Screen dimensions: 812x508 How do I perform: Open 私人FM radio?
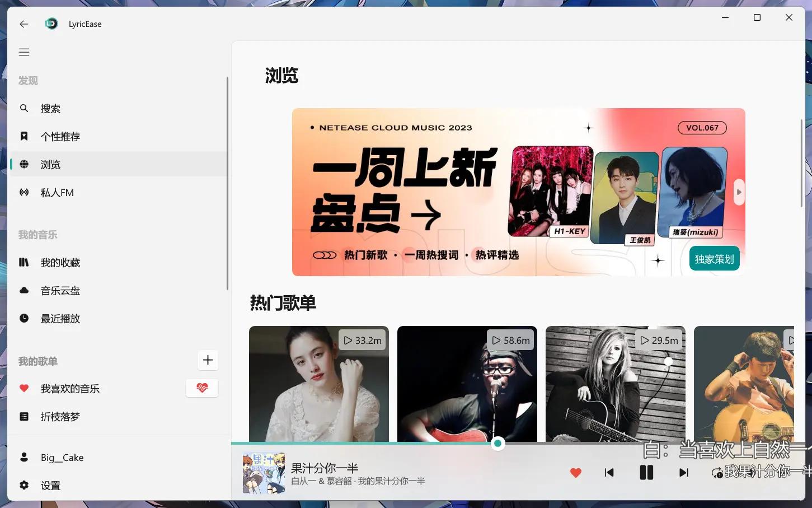click(x=57, y=193)
